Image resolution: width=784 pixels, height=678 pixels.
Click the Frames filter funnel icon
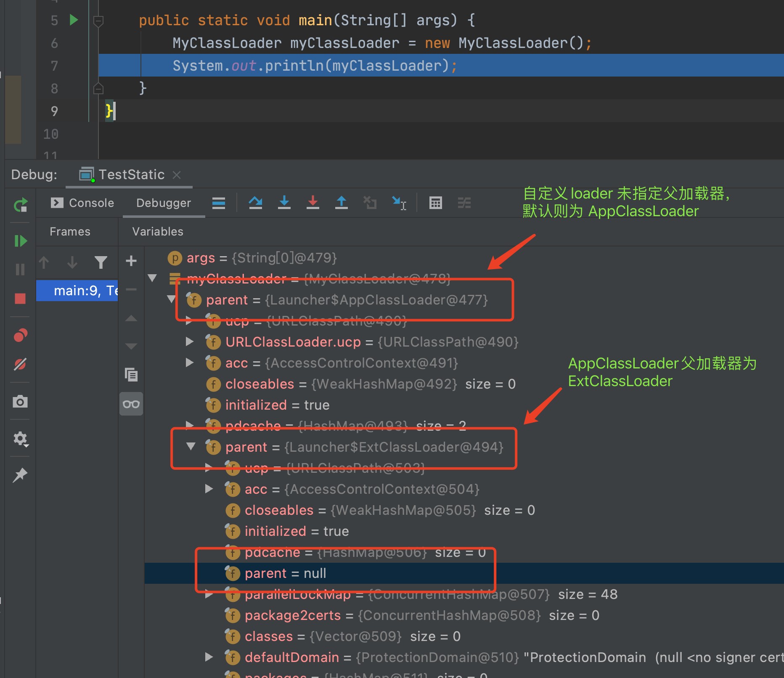(x=101, y=262)
